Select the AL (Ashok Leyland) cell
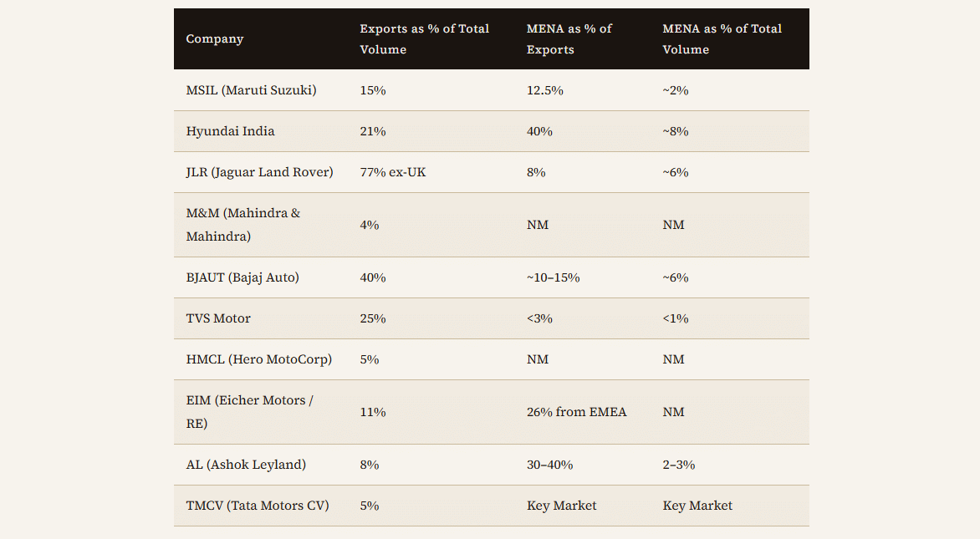The image size is (980, 539). pyautogui.click(x=246, y=465)
